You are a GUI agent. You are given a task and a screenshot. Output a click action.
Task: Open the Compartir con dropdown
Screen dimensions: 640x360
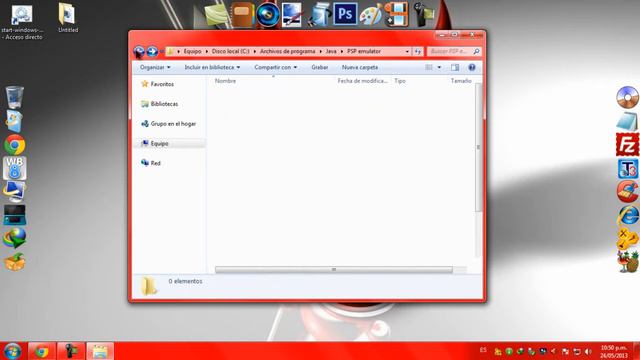pyautogui.click(x=276, y=67)
